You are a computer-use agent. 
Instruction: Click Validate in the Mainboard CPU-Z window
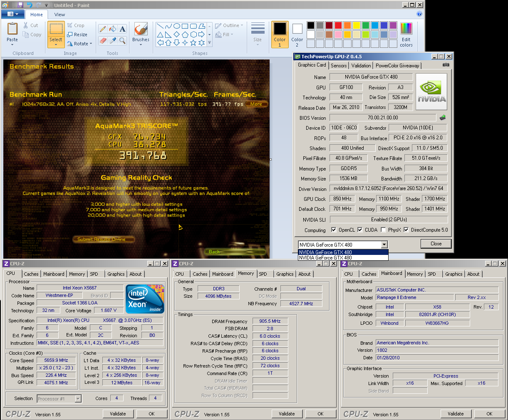(456, 414)
